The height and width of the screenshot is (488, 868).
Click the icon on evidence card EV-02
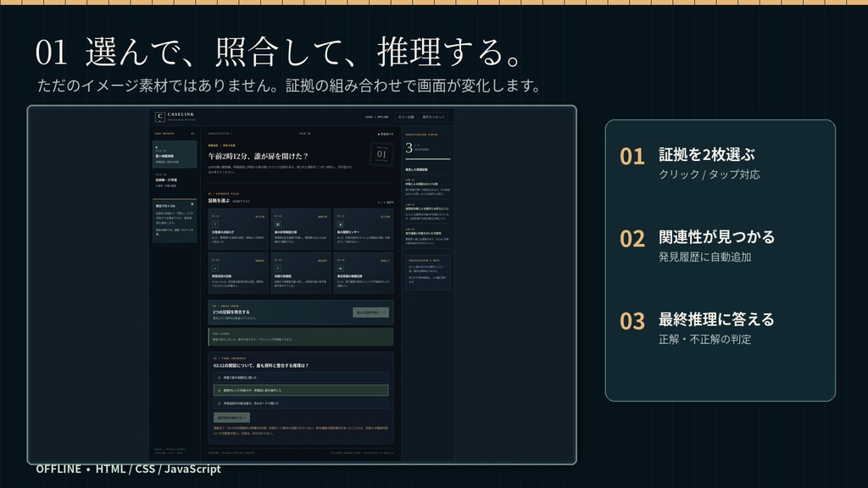[277, 224]
